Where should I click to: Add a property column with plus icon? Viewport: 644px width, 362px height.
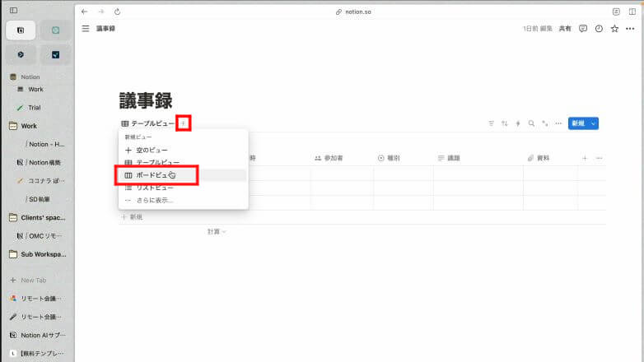click(x=585, y=158)
